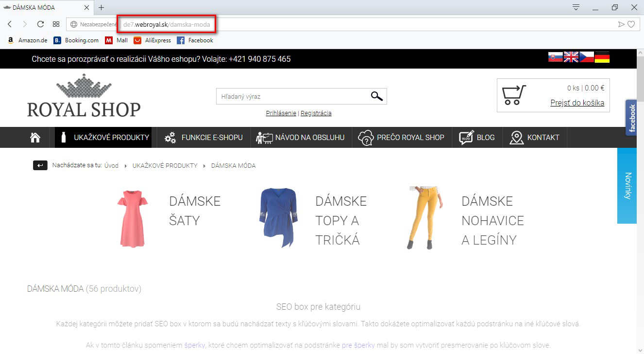Expand the Novinky side panel
The height and width of the screenshot is (354, 644).
click(627, 186)
